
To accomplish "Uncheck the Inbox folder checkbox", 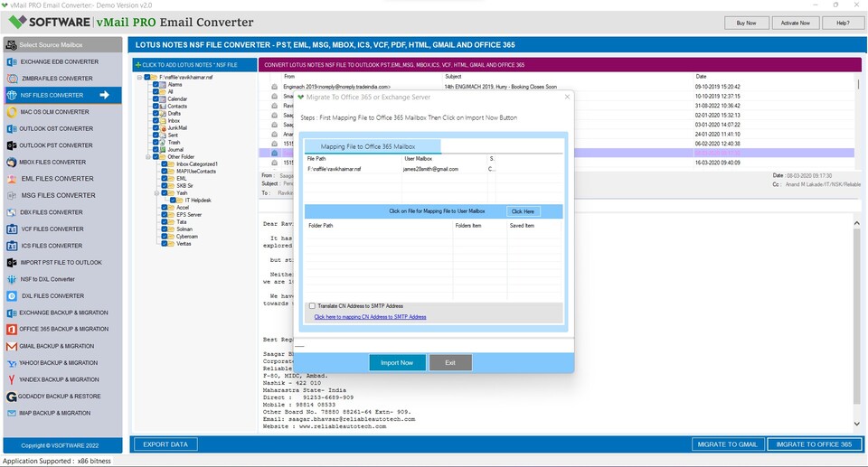I will [x=156, y=121].
